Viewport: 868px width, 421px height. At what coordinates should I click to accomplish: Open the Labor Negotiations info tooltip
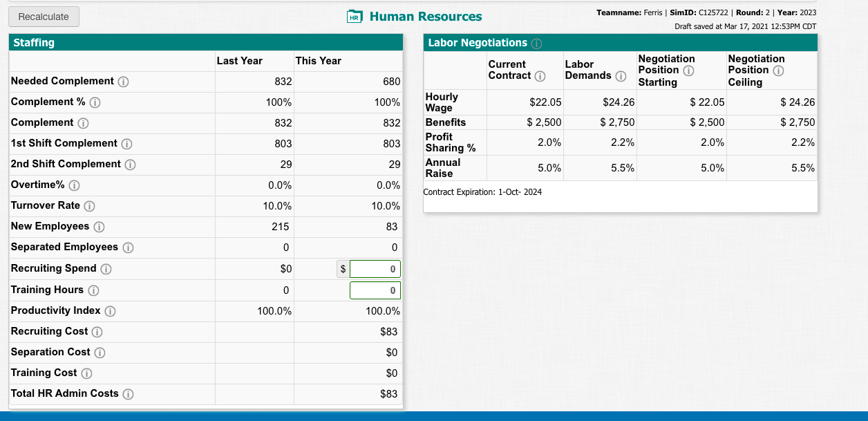point(536,44)
